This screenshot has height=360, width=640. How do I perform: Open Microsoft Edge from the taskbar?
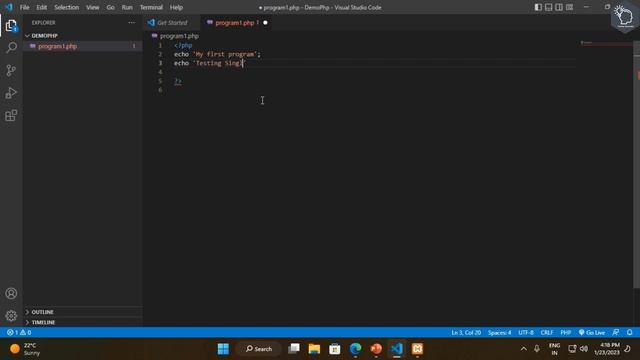[356, 349]
